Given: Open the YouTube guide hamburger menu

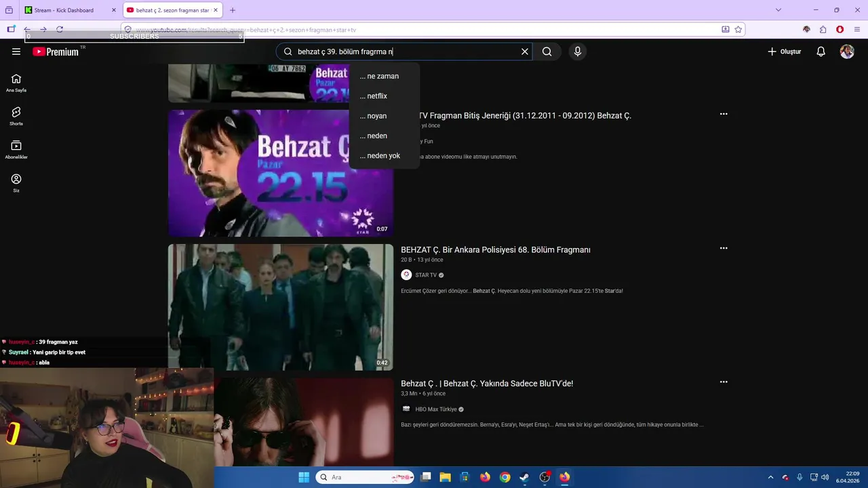Looking at the screenshot, I should tap(16, 52).
